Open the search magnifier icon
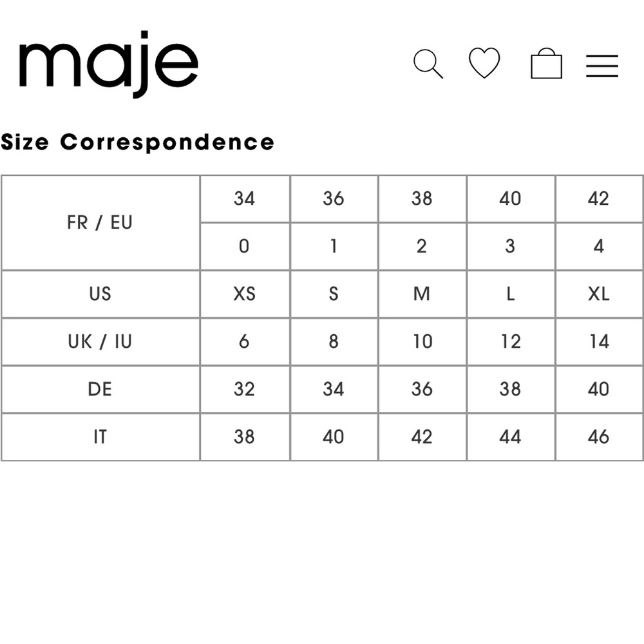 (x=428, y=64)
